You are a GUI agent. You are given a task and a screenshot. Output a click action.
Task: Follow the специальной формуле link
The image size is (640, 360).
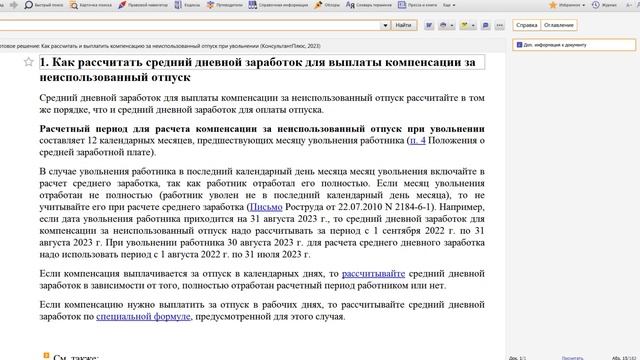coord(143,316)
